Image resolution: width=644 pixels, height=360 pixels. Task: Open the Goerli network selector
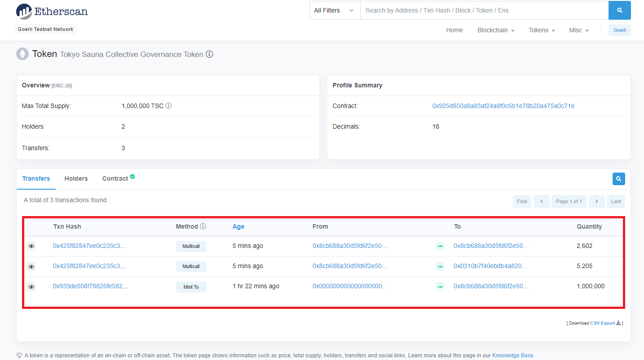coord(619,30)
